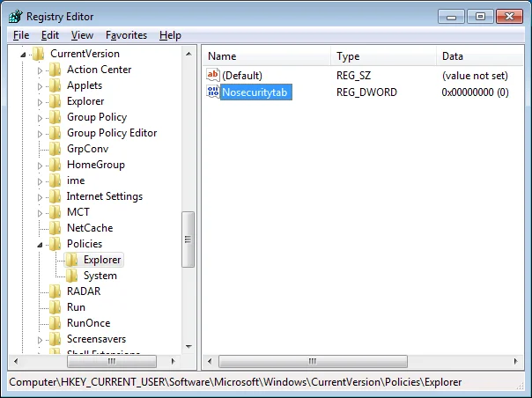Click the Nosecuritytab DWORD value icon
532x398 pixels.
(213, 92)
